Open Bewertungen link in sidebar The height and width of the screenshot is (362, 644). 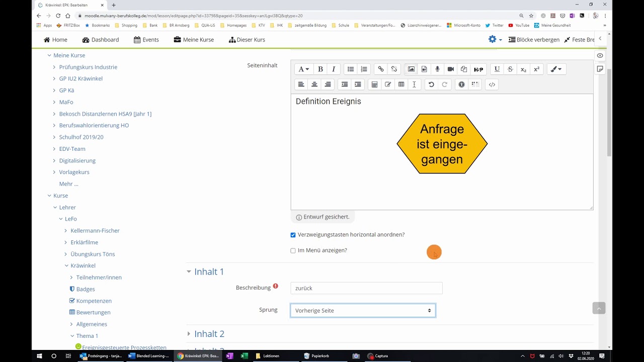point(93,312)
